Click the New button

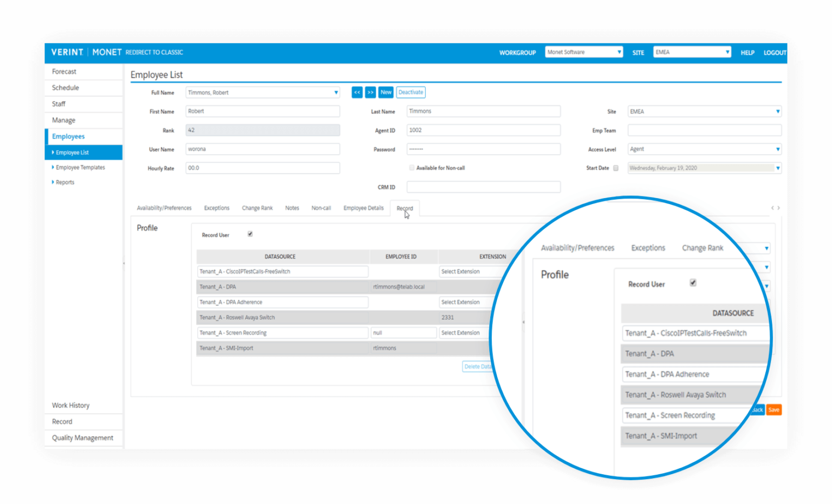pos(386,92)
